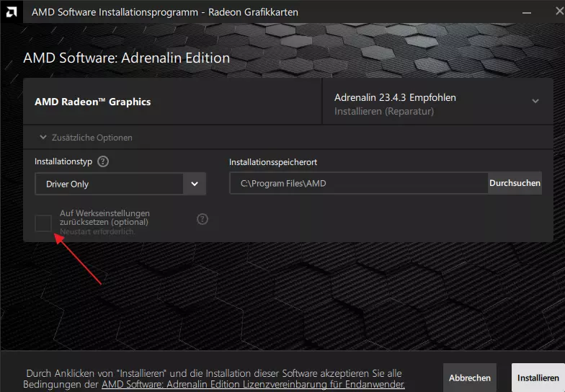Image resolution: width=565 pixels, height=392 pixels.
Task: Click the Installieren (Reparatur) status text
Action: click(x=384, y=111)
